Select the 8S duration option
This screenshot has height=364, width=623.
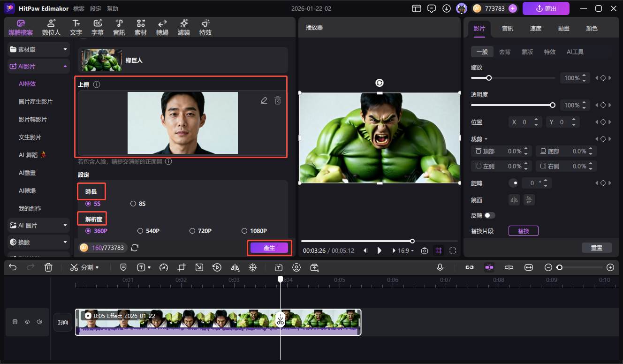coord(133,204)
